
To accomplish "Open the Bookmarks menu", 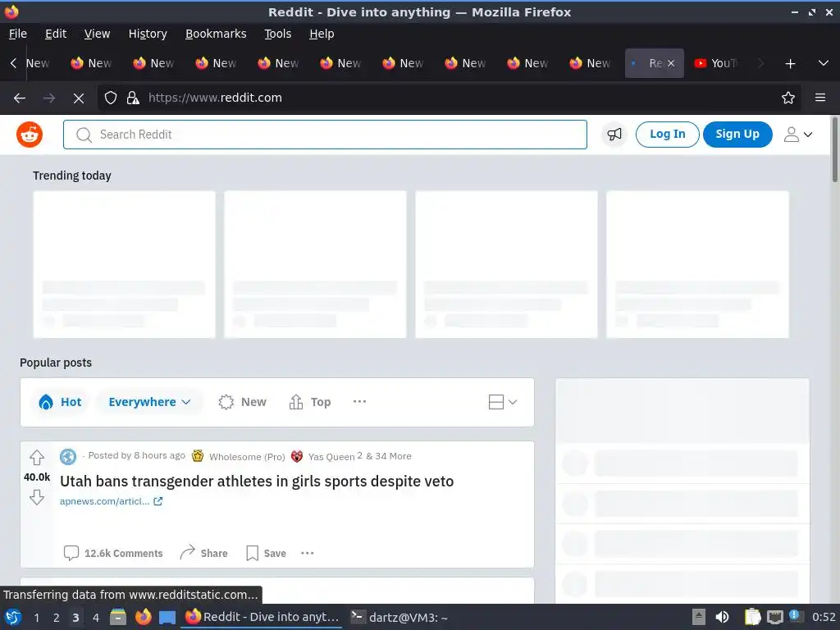I will [x=216, y=34].
